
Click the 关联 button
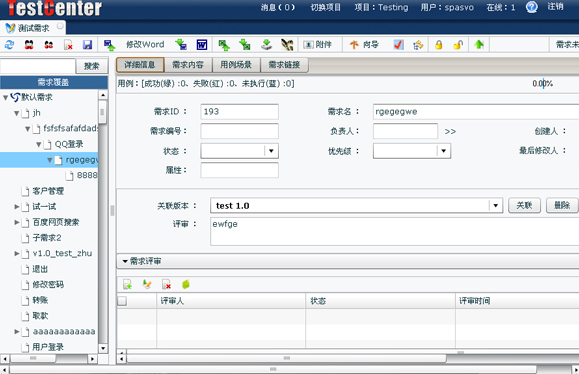[x=524, y=205]
